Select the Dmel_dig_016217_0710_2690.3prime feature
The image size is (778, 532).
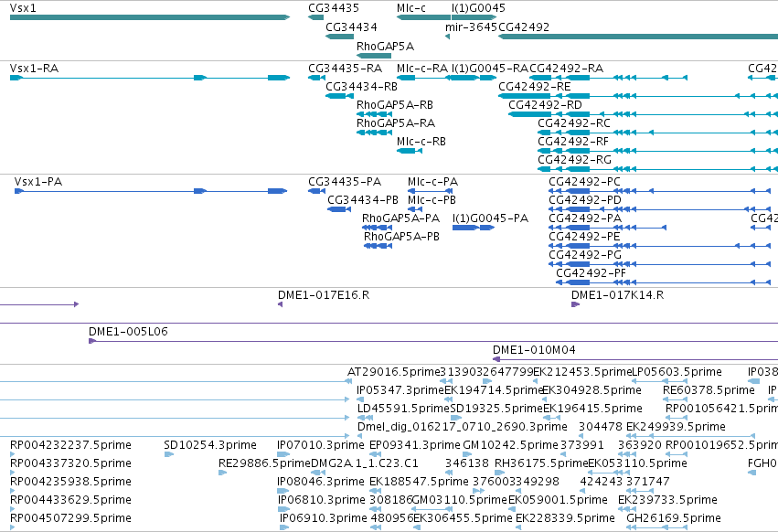tap(360, 436)
